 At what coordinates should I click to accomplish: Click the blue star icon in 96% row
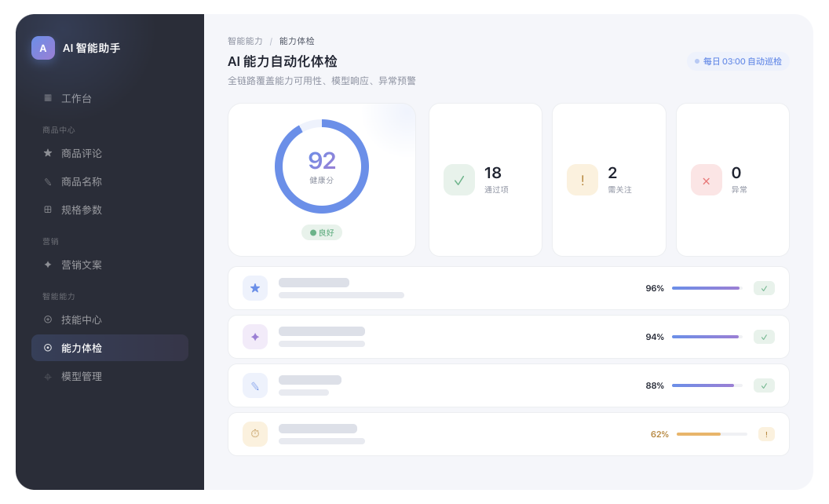[255, 288]
